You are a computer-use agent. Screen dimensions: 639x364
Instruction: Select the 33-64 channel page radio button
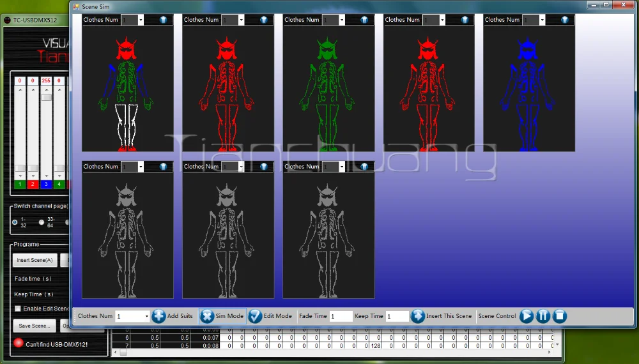pyautogui.click(x=42, y=222)
